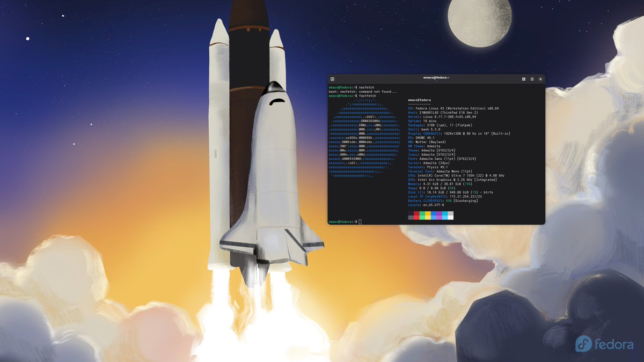Image resolution: width=644 pixels, height=362 pixels.
Task: Click the 'Disk (/)' btrfs line
Action: [450, 193]
